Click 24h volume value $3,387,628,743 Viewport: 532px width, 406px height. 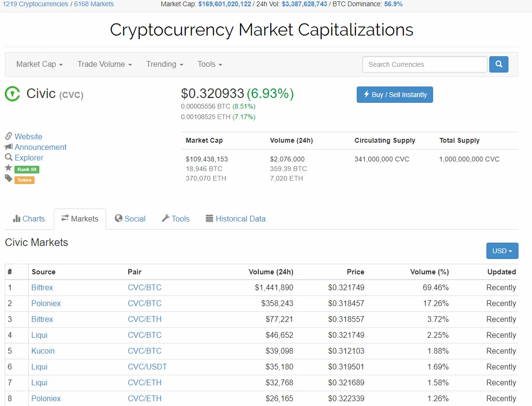click(x=304, y=4)
